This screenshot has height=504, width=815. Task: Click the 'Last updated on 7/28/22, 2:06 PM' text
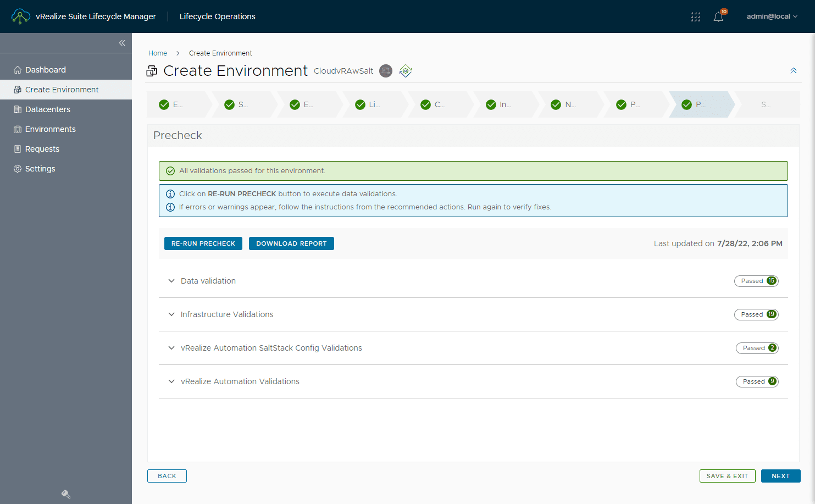(x=718, y=243)
